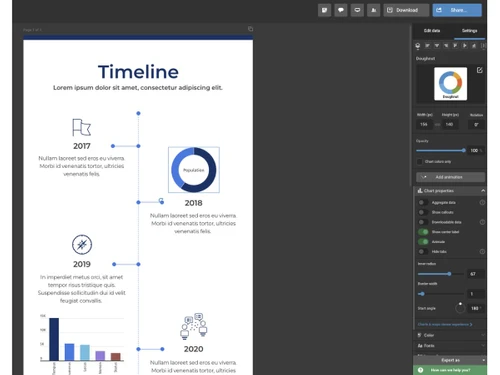Click the edit chart type pencil icon

tap(479, 70)
